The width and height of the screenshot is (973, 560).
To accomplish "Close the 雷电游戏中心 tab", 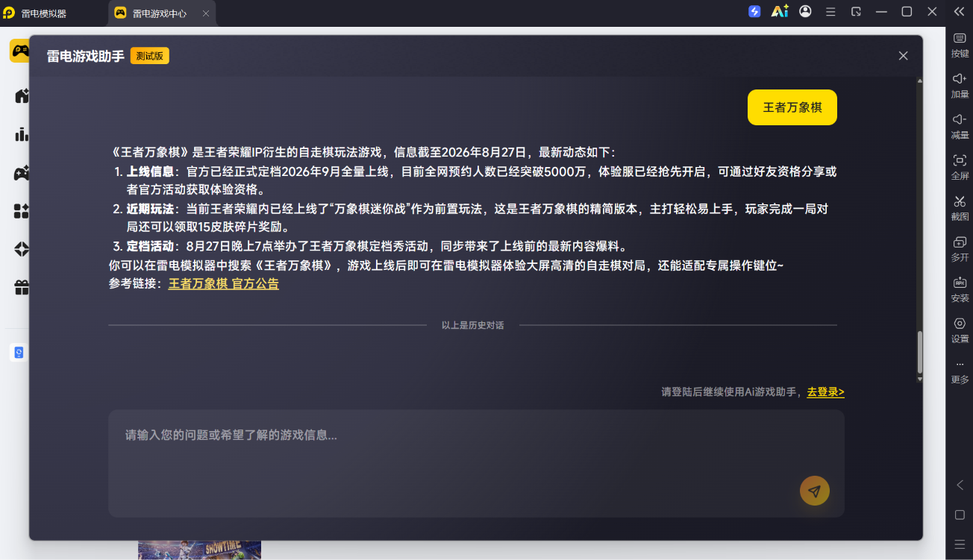I will tap(206, 13).
